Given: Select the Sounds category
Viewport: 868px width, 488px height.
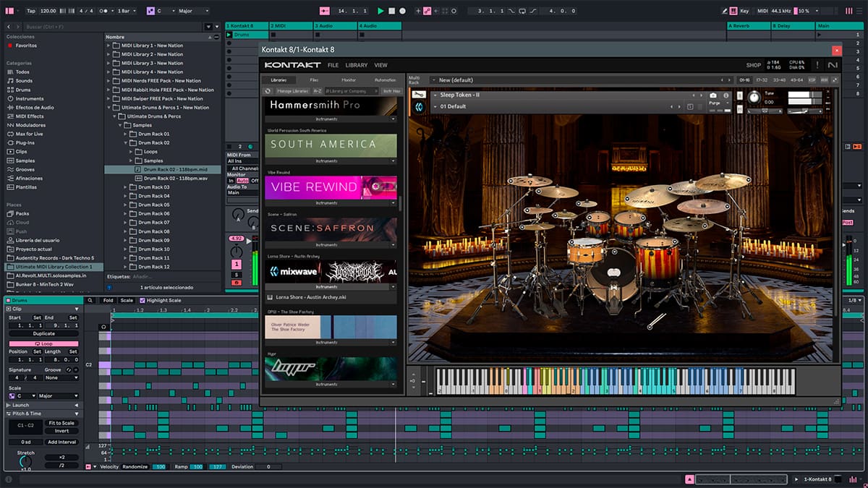Looking at the screenshot, I should pos(24,81).
